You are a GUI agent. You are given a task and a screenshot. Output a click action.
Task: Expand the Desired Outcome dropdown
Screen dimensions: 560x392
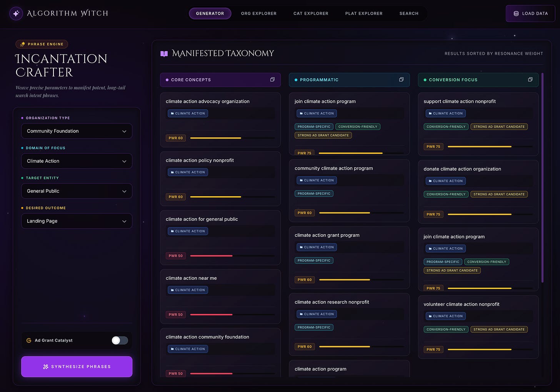77,221
